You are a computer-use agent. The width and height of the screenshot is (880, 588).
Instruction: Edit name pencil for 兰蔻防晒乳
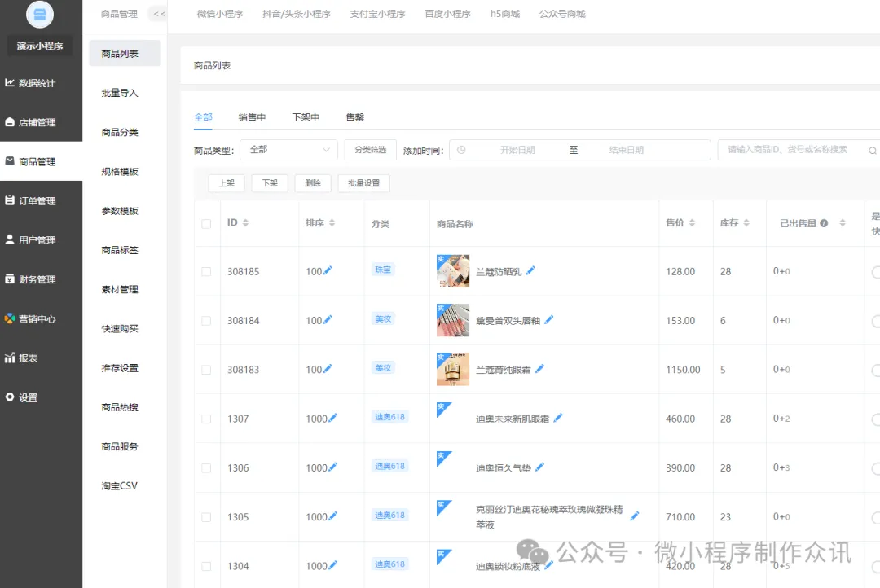coord(530,270)
